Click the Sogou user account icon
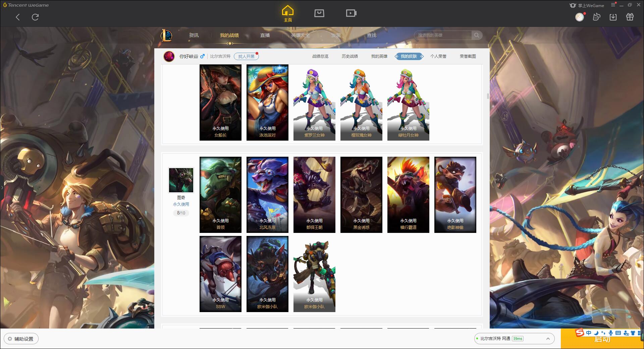The width and height of the screenshot is (644, 349). pyautogui.click(x=626, y=333)
